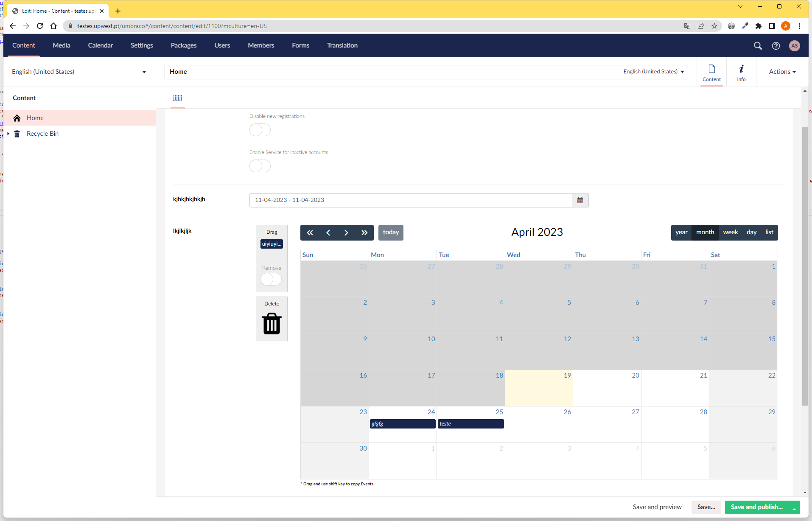Image resolution: width=812 pixels, height=521 pixels.
Task: Open the Umbraco search magnifier icon
Action: click(758, 46)
